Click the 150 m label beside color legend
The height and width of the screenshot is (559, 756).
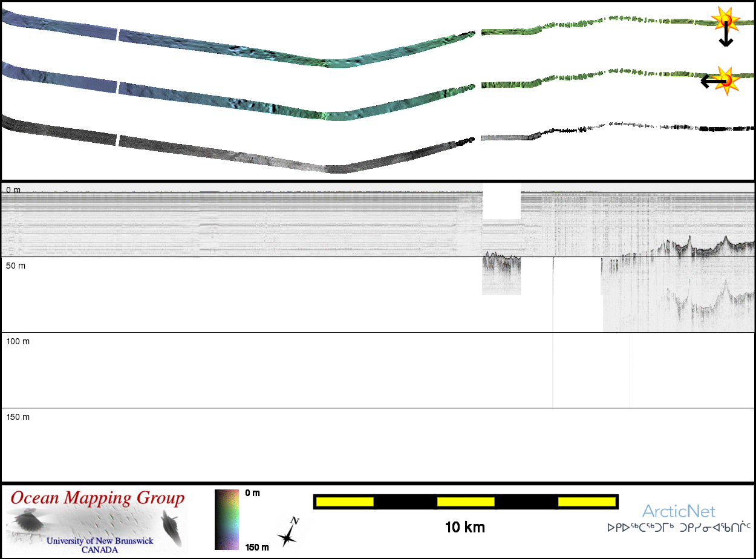(257, 548)
